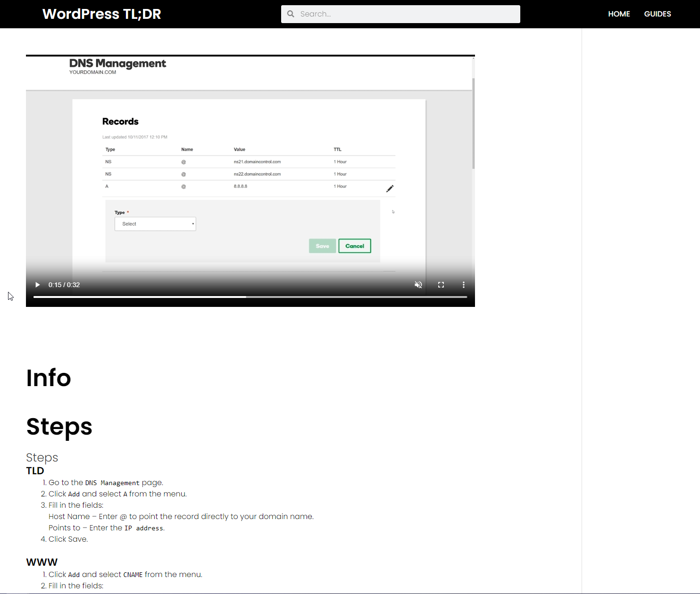The image size is (700, 594).
Task: Click the pencil edit icon on the A record
Action: pos(390,189)
